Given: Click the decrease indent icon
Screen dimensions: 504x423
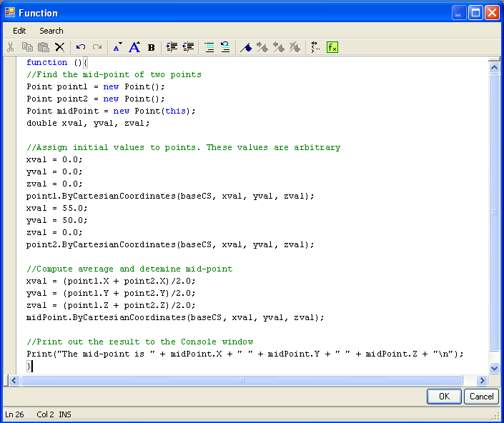Looking at the screenshot, I should click(188, 47).
